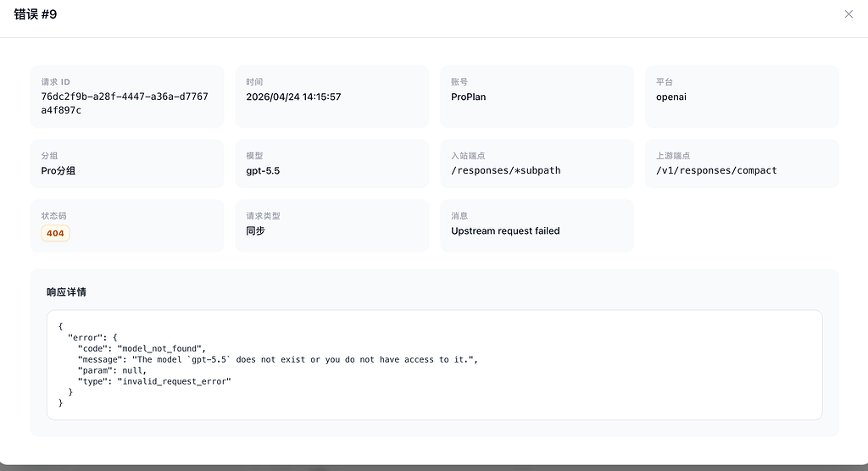The height and width of the screenshot is (471, 868).
Task: Select the request ID value 76dc2f9b-a28f
Action: click(x=125, y=103)
